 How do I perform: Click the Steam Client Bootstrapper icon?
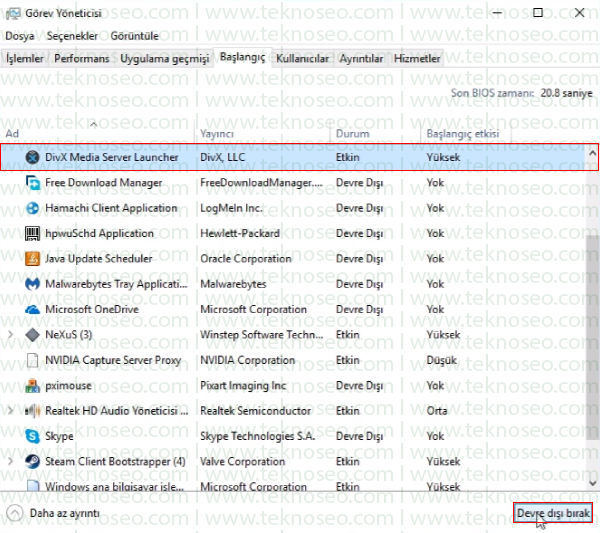tap(33, 461)
